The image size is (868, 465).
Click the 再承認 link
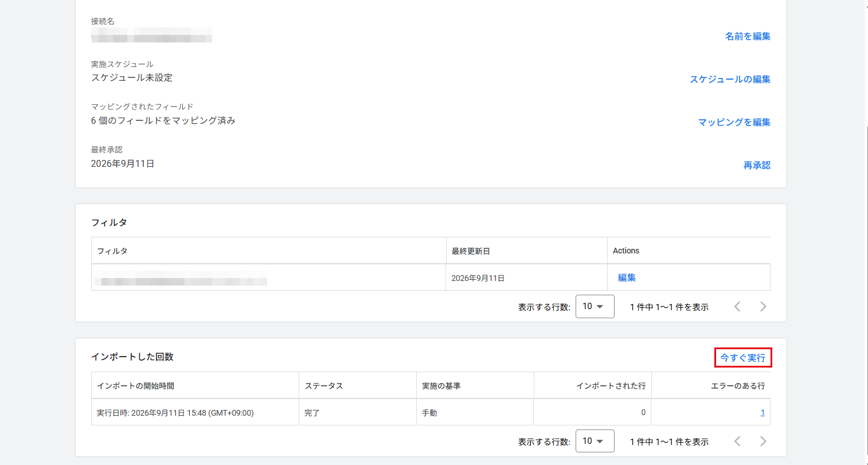pos(757,165)
